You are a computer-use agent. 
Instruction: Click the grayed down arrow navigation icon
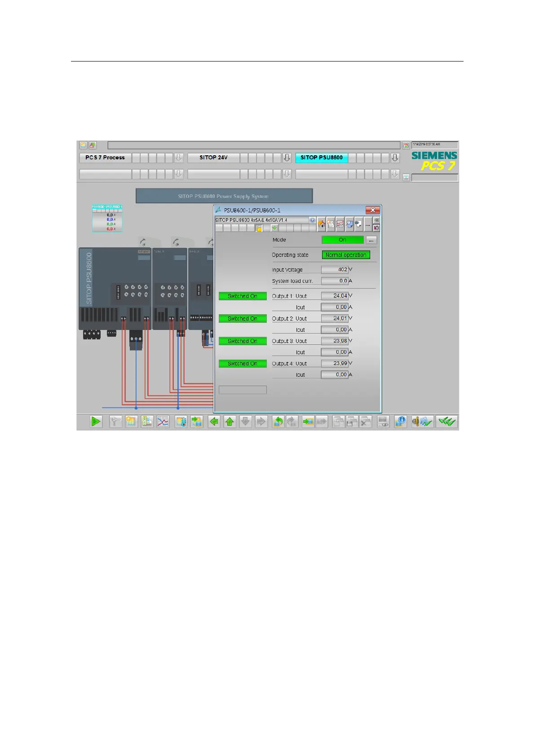245,422
